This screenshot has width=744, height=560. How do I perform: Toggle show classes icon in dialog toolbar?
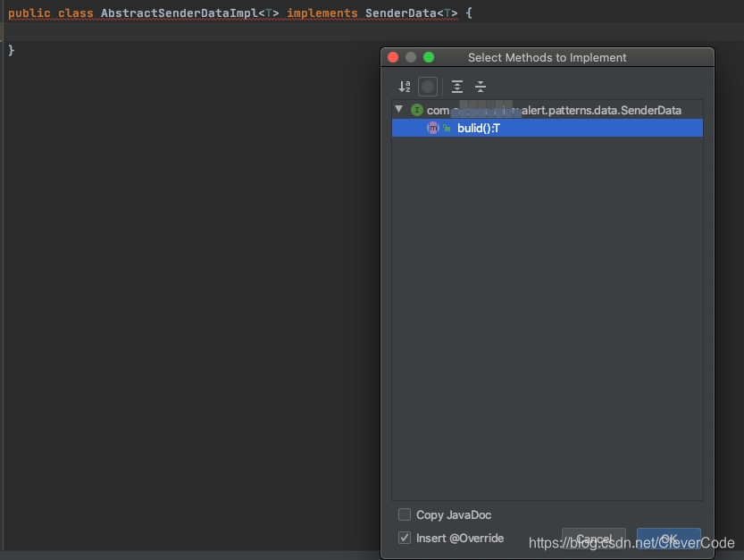click(x=428, y=87)
